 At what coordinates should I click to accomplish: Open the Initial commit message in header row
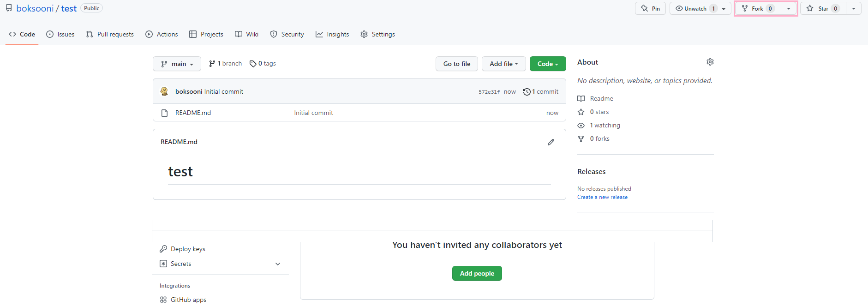click(224, 91)
